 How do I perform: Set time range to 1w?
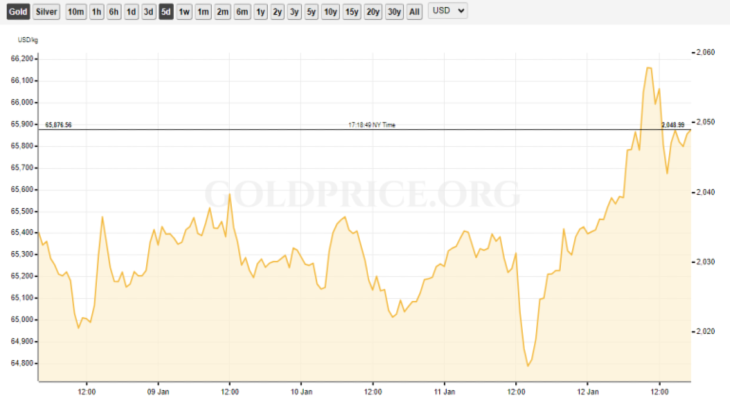[184, 12]
